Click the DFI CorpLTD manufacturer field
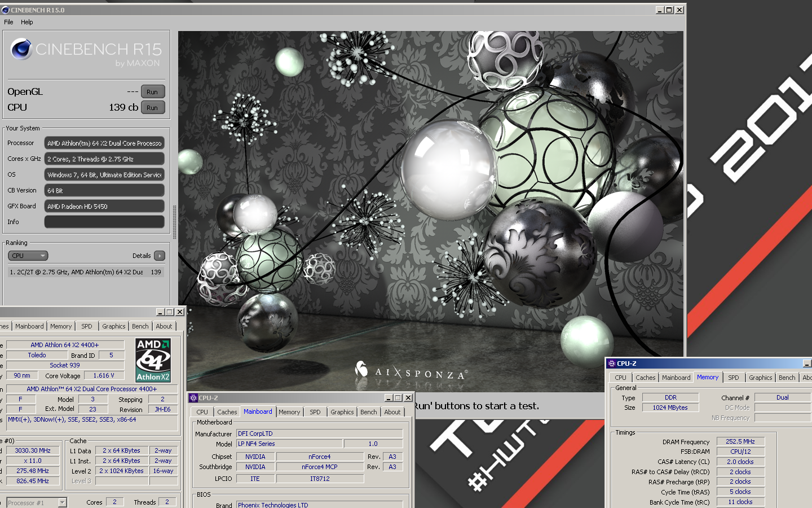Image resolution: width=812 pixels, height=508 pixels. pyautogui.click(x=320, y=433)
